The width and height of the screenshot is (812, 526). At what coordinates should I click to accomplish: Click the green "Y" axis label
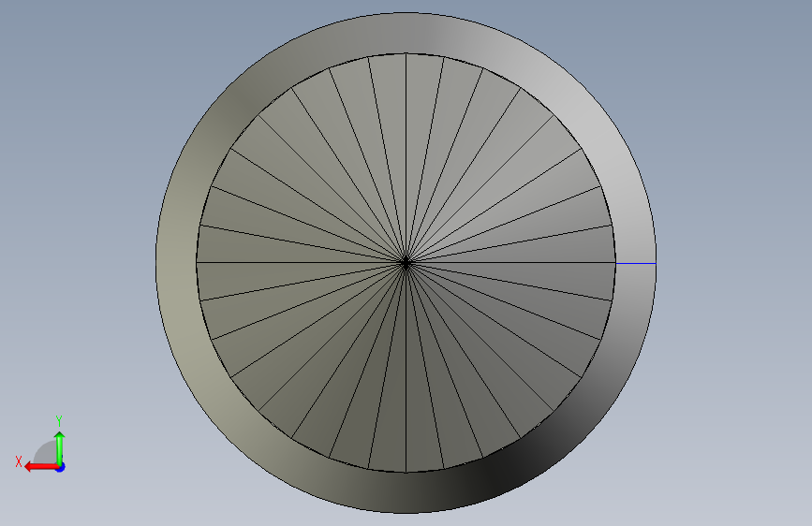coord(59,421)
